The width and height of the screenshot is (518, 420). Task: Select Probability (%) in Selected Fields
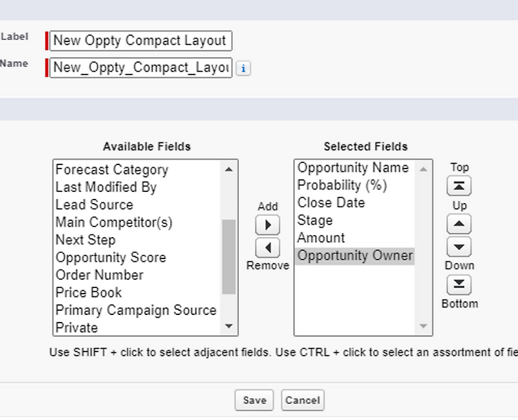coord(342,185)
